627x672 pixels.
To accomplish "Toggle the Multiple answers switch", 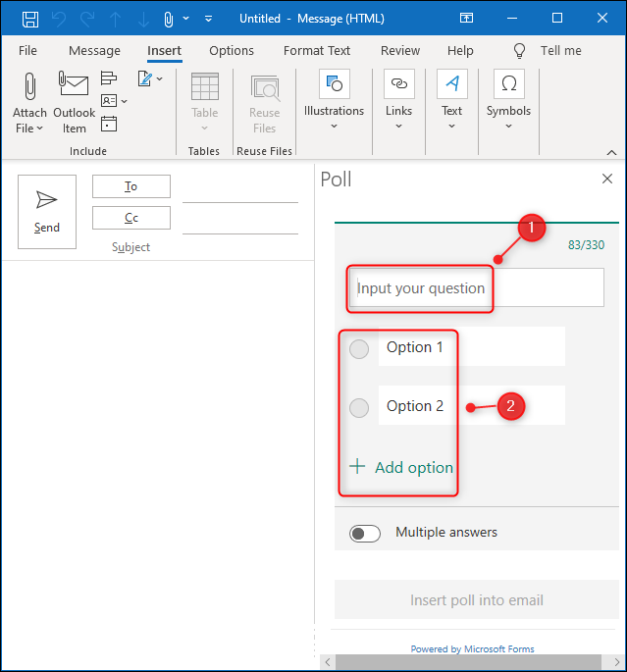I will click(x=365, y=533).
